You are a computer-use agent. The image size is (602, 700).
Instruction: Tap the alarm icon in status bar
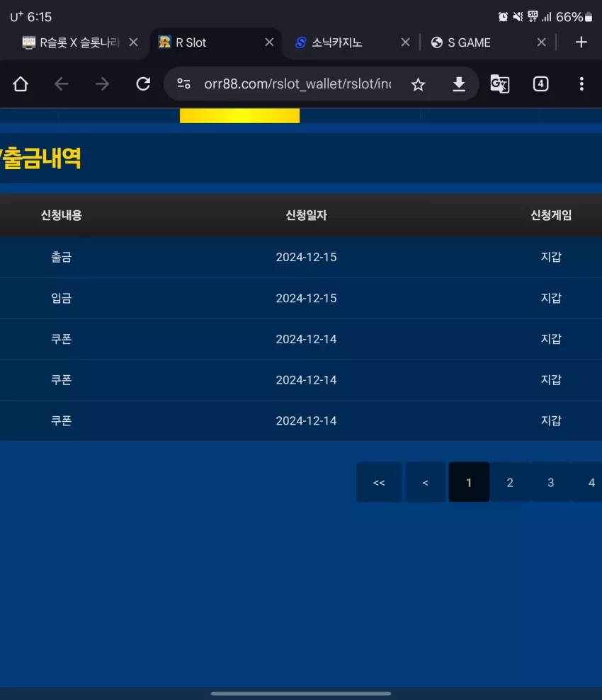(x=503, y=17)
